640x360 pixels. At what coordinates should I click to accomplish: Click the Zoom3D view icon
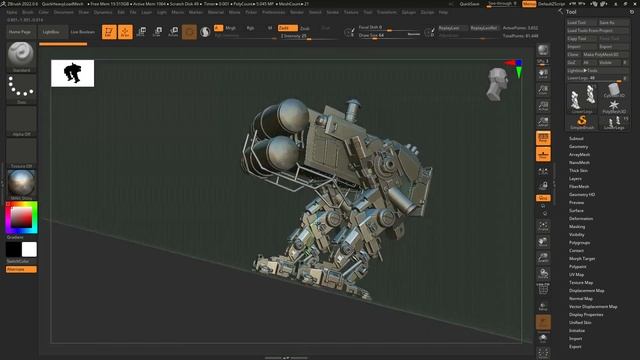(x=543, y=258)
